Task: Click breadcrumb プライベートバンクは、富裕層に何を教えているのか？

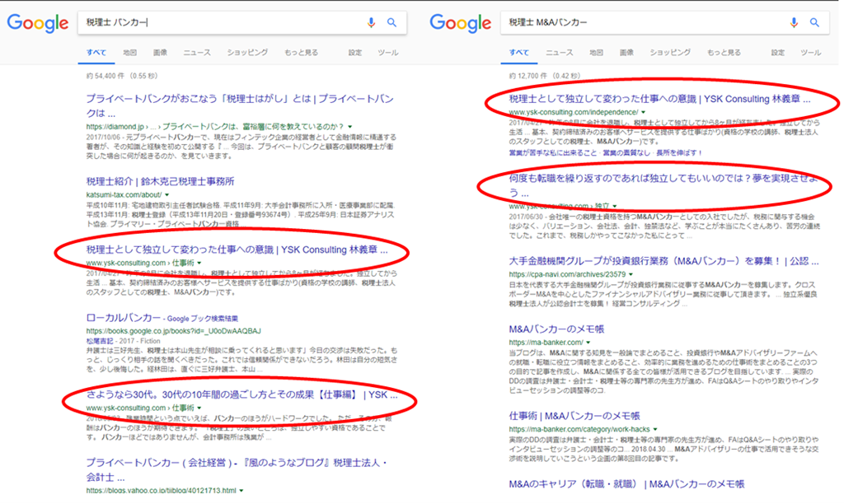Action: tap(253, 127)
